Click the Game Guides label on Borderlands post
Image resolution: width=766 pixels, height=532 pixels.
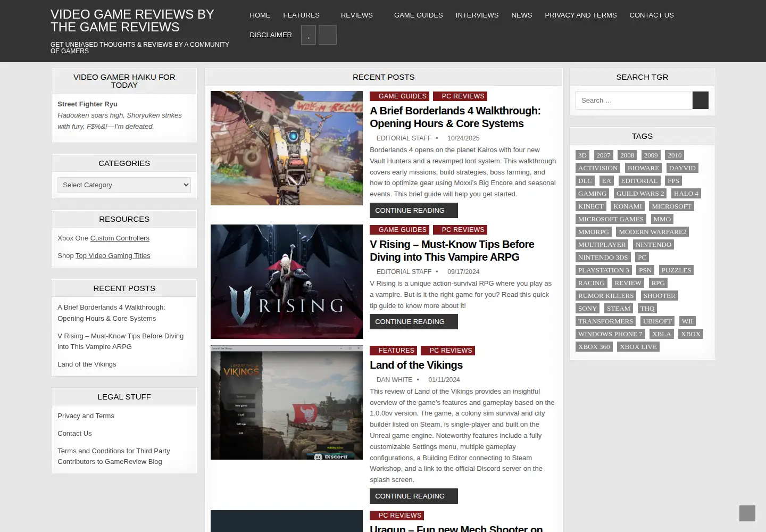click(x=399, y=96)
